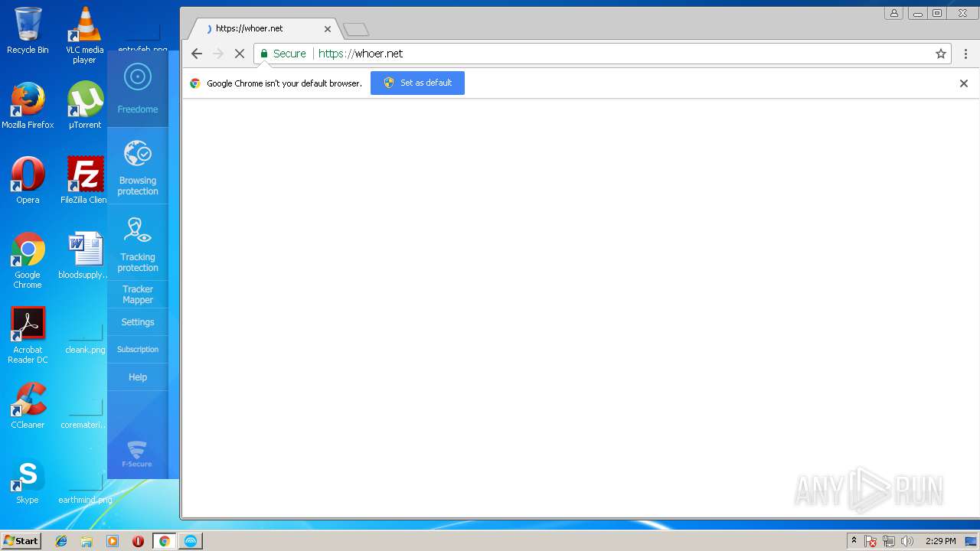This screenshot has height=551, width=980.
Task: Close the whoer.net tab
Action: pos(328,29)
